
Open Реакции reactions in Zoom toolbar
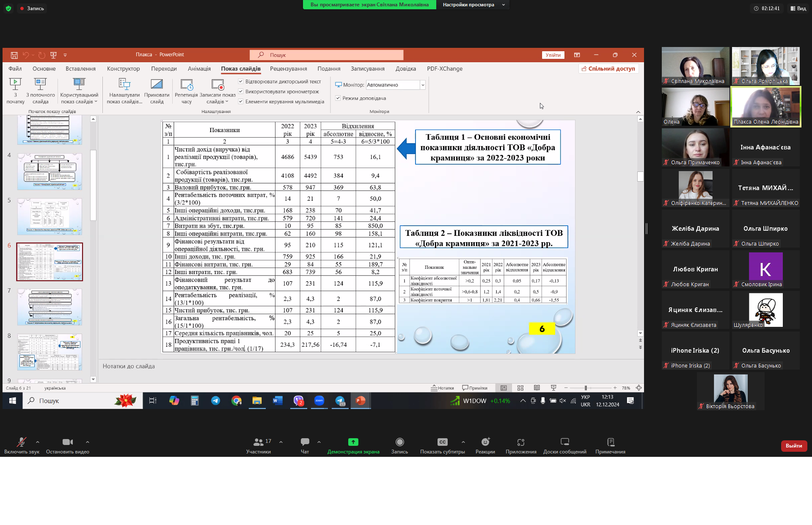(485, 446)
